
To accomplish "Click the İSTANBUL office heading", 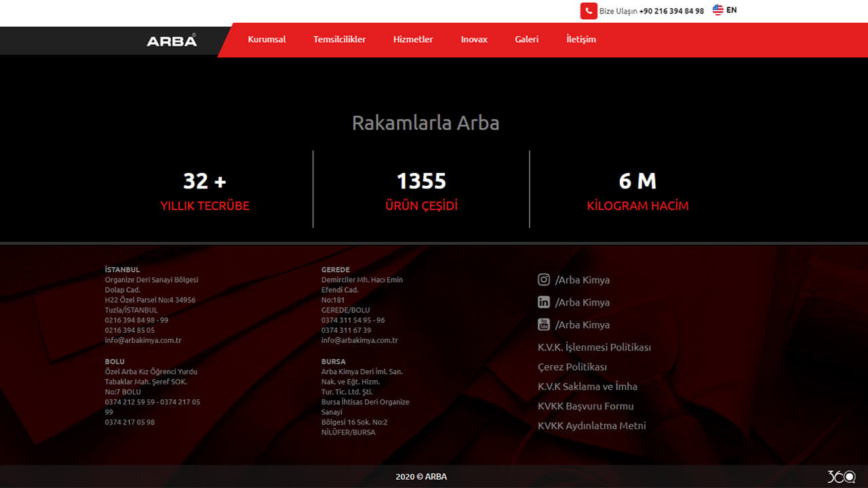I will coord(122,270).
